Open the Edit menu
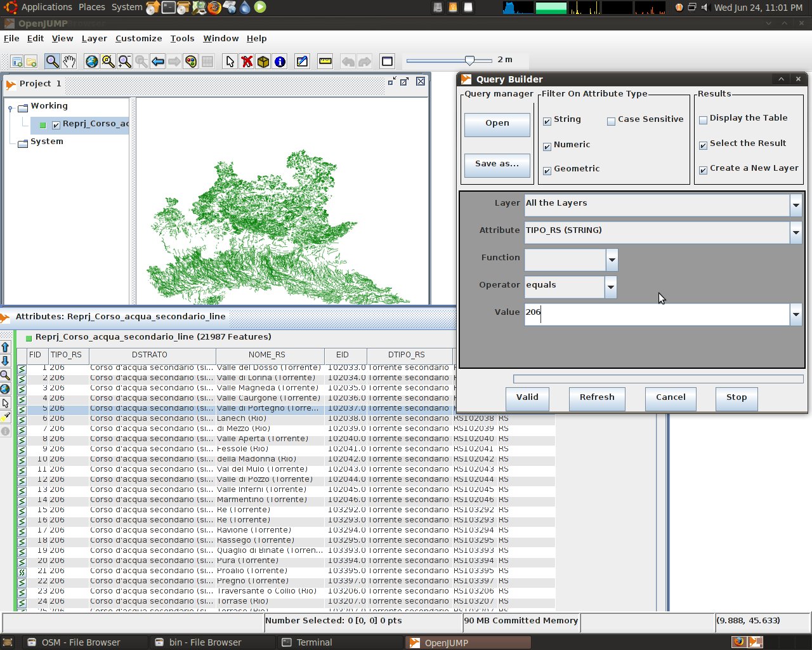Viewport: 812px width, 650px height. click(36, 39)
